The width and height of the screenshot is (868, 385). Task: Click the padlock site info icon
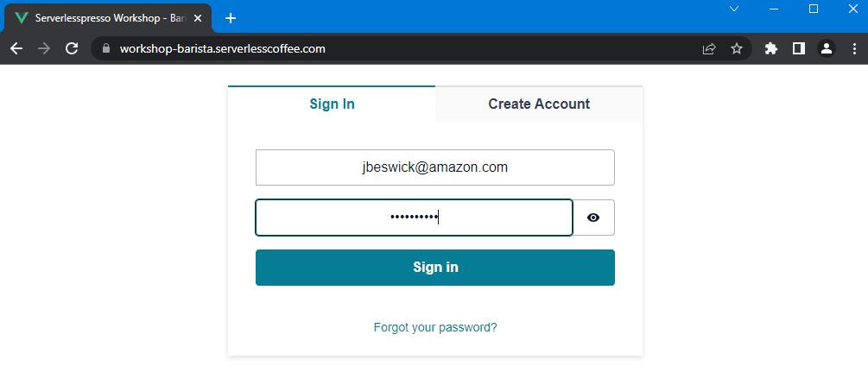coord(107,48)
